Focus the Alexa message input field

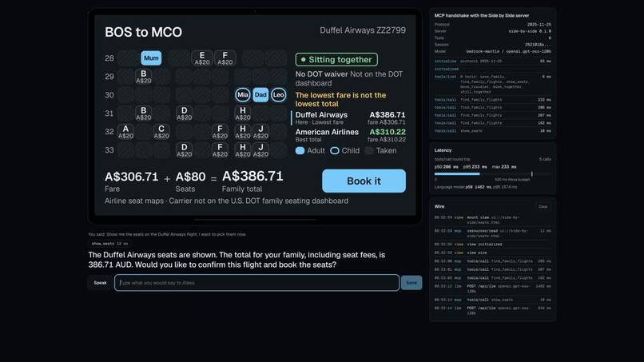click(256, 283)
